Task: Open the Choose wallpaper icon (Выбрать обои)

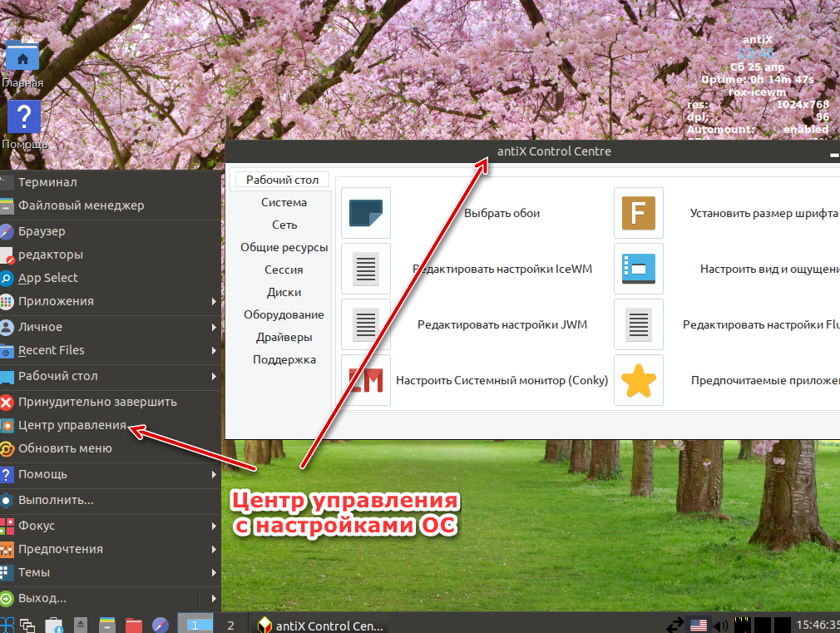Action: click(366, 213)
